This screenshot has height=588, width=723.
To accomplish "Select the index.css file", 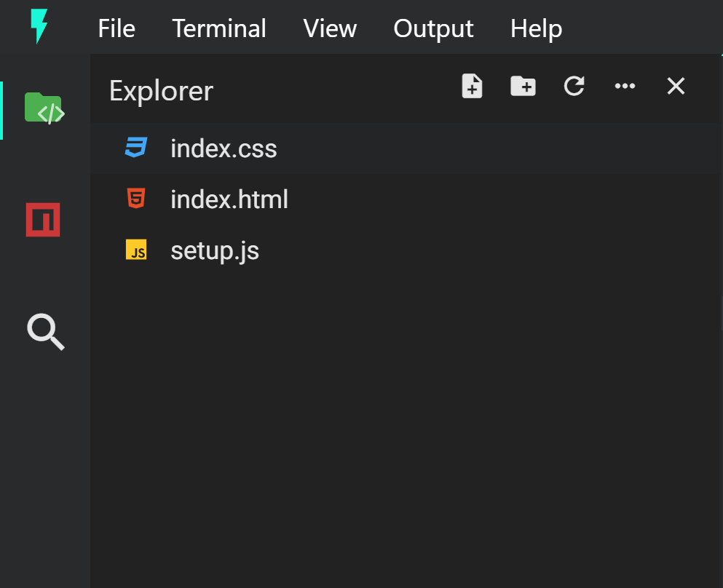I will (406, 148).
